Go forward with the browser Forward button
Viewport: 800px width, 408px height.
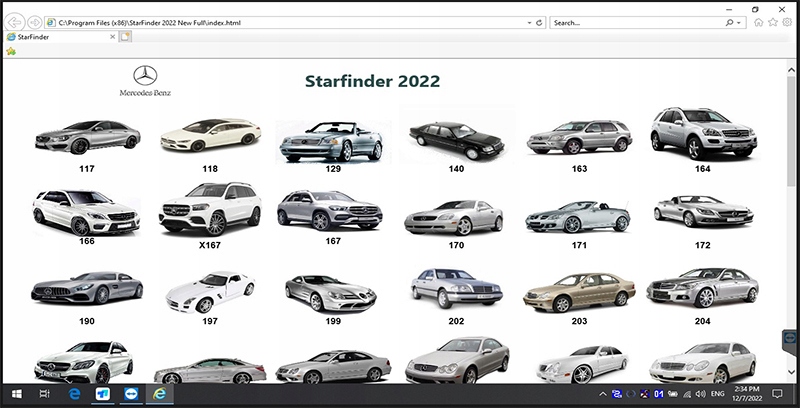[34, 22]
